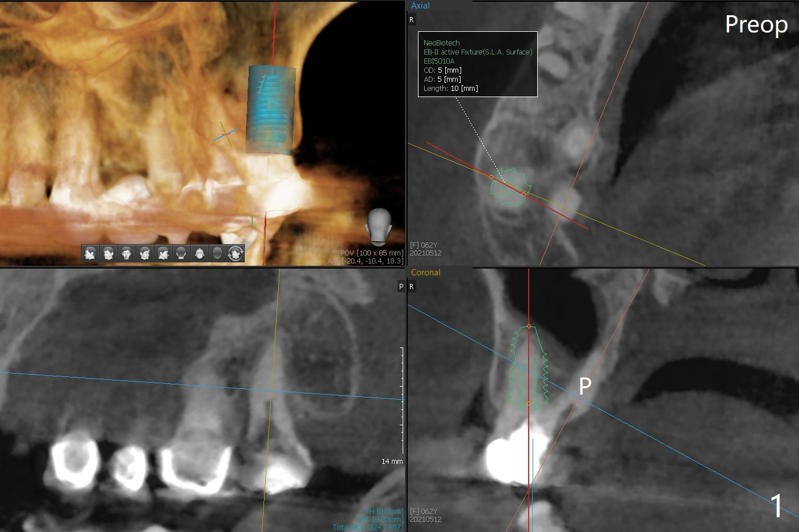Select the Coronal view label
Screen dimensions: 799x532
pyautogui.click(x=425, y=273)
